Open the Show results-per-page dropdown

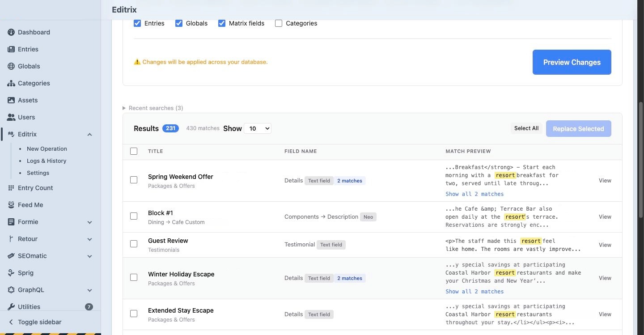(258, 128)
